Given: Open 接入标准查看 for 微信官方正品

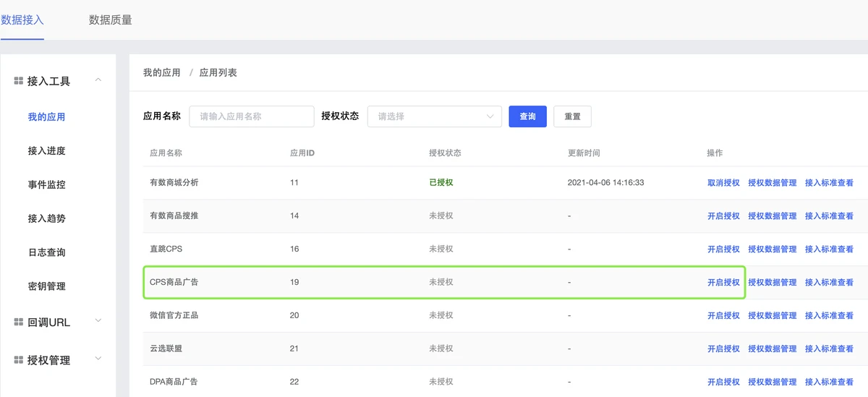Looking at the screenshot, I should (x=829, y=316).
